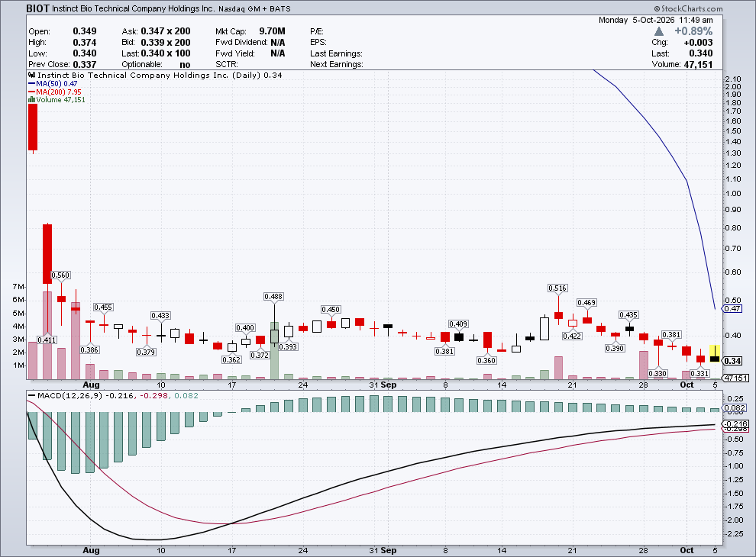Click the volume bars icon in the legend
This screenshot has width=756, height=557.
(32, 100)
